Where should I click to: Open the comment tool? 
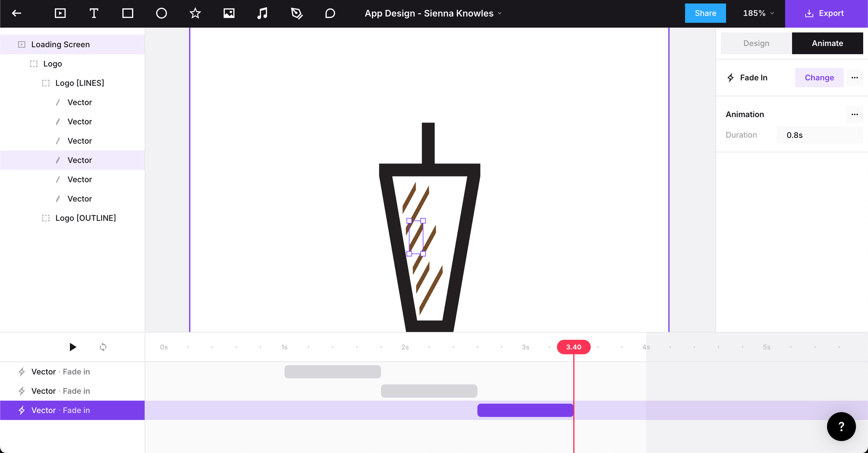click(330, 13)
